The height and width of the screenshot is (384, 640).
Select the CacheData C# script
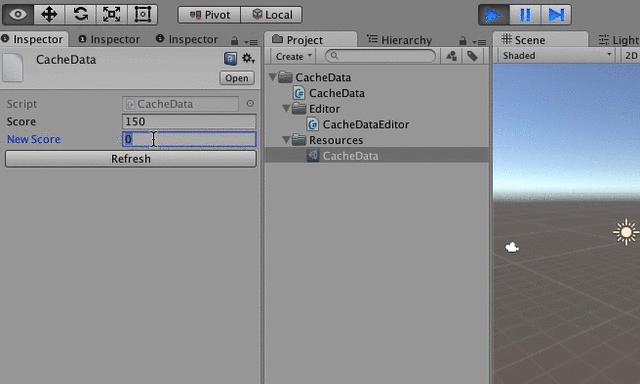click(337, 93)
